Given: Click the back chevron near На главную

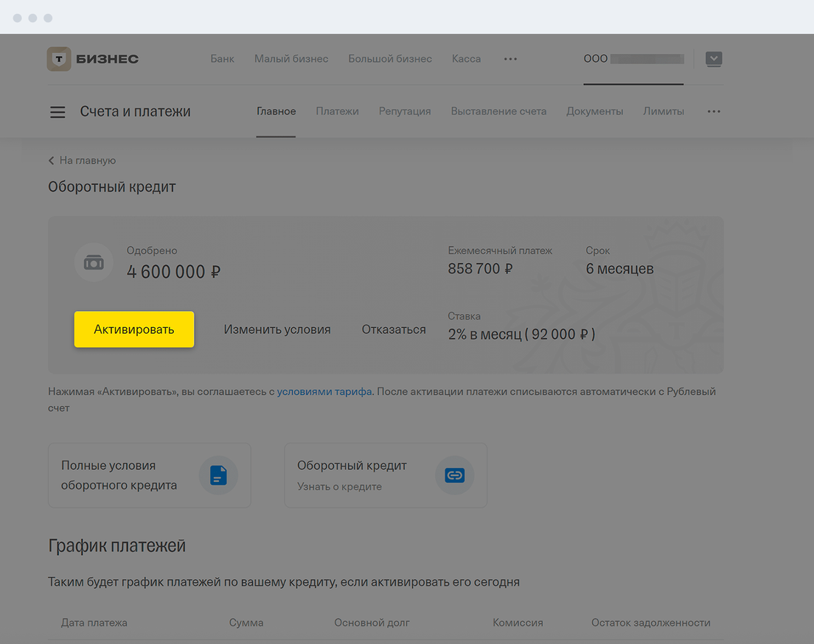Looking at the screenshot, I should point(52,161).
